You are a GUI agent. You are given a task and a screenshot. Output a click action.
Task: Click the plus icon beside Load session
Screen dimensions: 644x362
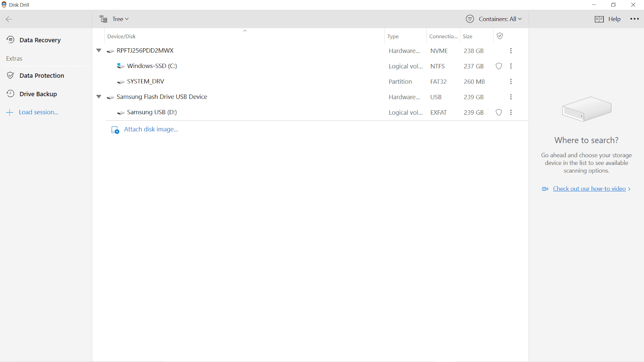(10, 112)
